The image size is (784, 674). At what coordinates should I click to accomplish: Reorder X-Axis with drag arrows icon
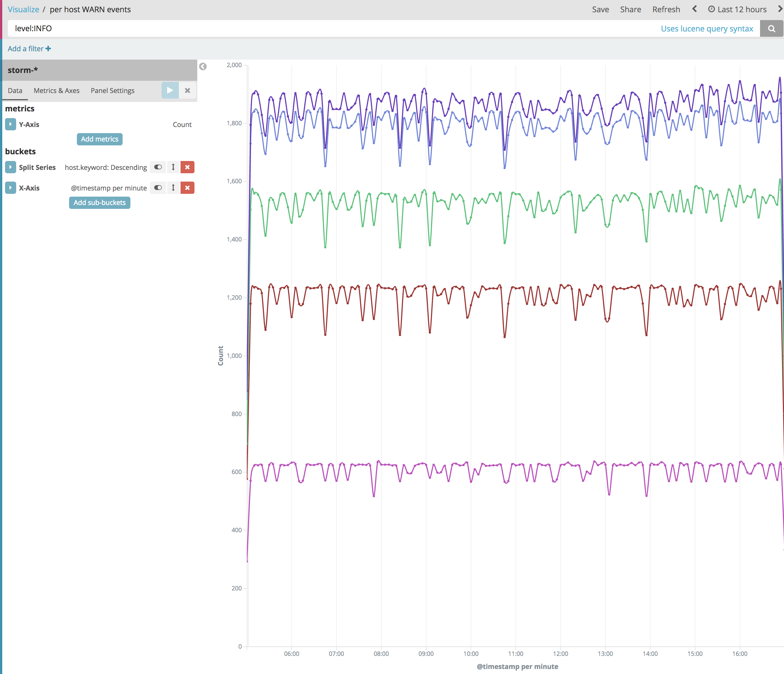tap(173, 188)
